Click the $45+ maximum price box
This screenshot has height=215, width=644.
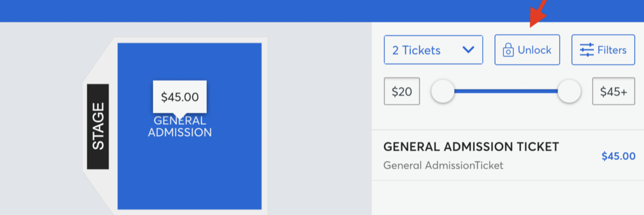coord(613,91)
